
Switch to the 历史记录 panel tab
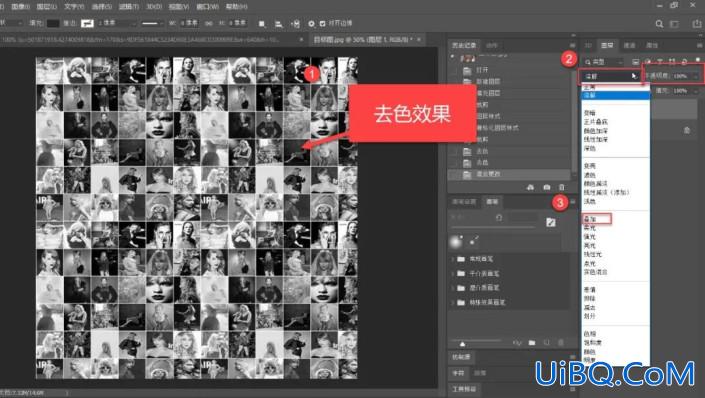[464, 45]
